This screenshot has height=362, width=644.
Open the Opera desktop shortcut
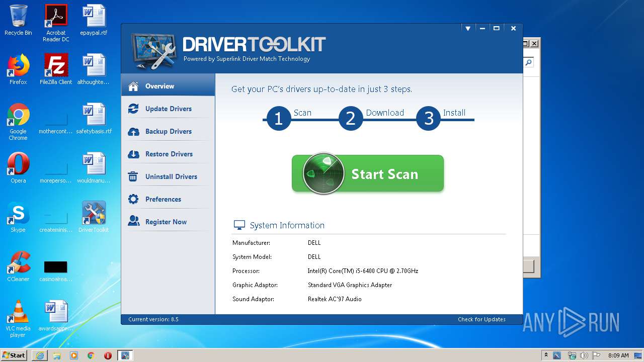click(x=18, y=168)
